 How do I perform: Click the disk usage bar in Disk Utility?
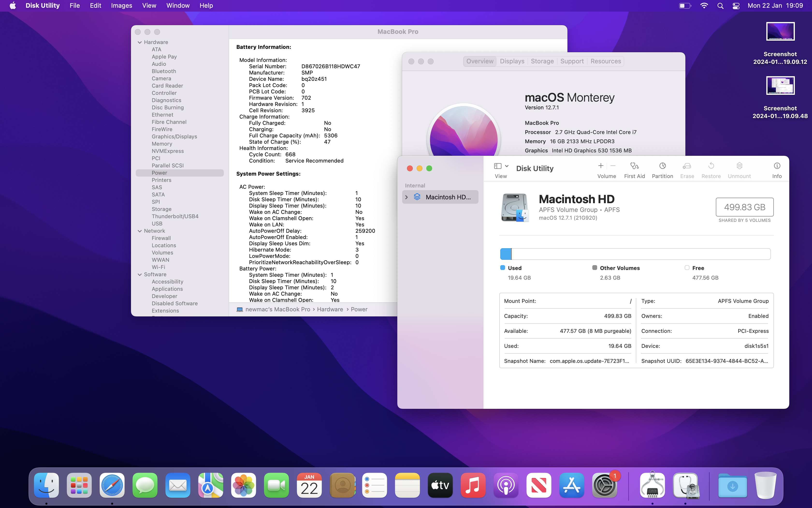pos(635,254)
